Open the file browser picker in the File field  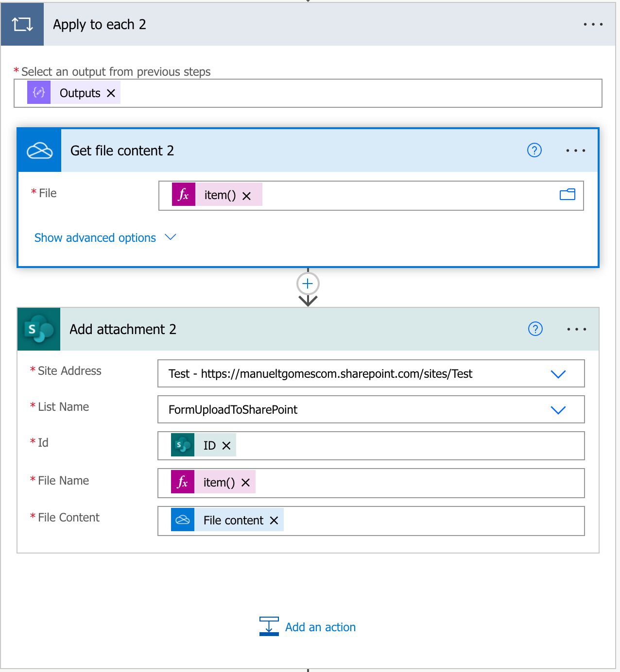click(x=568, y=195)
